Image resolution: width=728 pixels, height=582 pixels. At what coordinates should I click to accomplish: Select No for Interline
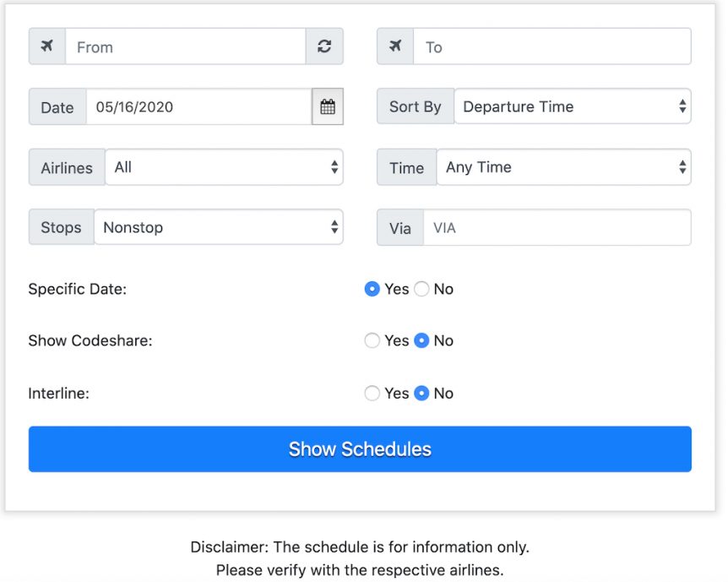coord(421,393)
